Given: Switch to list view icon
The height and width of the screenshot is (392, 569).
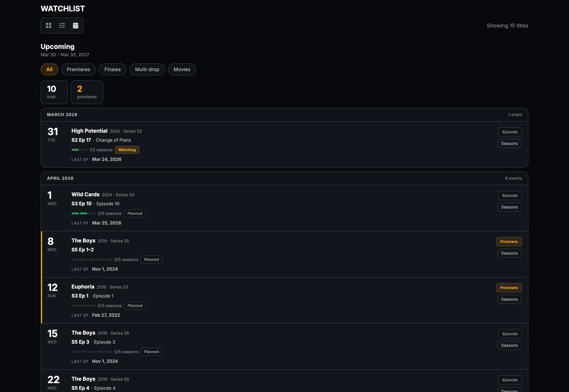Looking at the screenshot, I should pyautogui.click(x=62, y=26).
